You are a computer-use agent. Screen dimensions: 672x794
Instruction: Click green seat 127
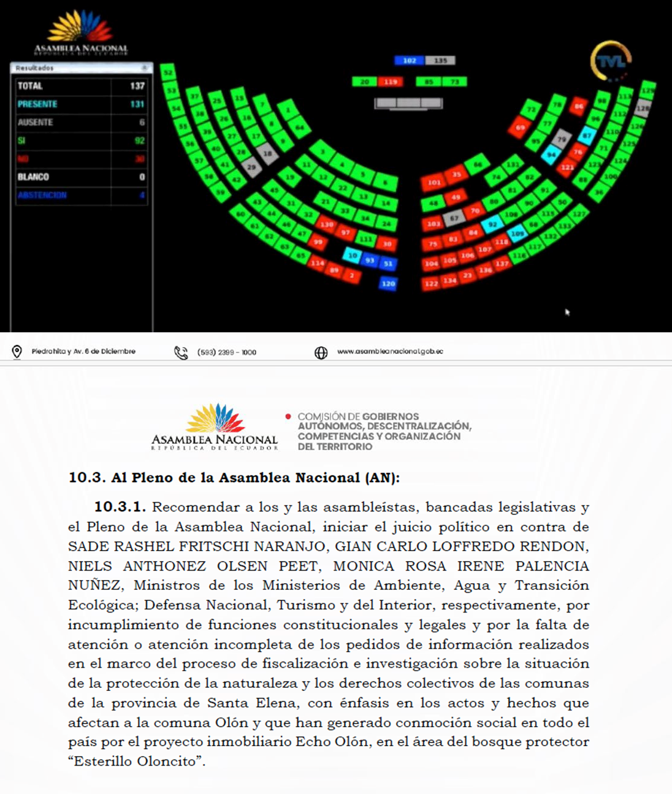click(578, 214)
